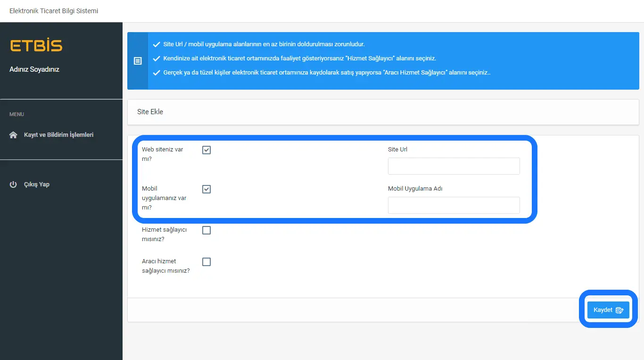This screenshot has height=360, width=644.
Task: Enable the "Hizmet sağlayıcı mısınız?" checkbox
Action: [206, 230]
